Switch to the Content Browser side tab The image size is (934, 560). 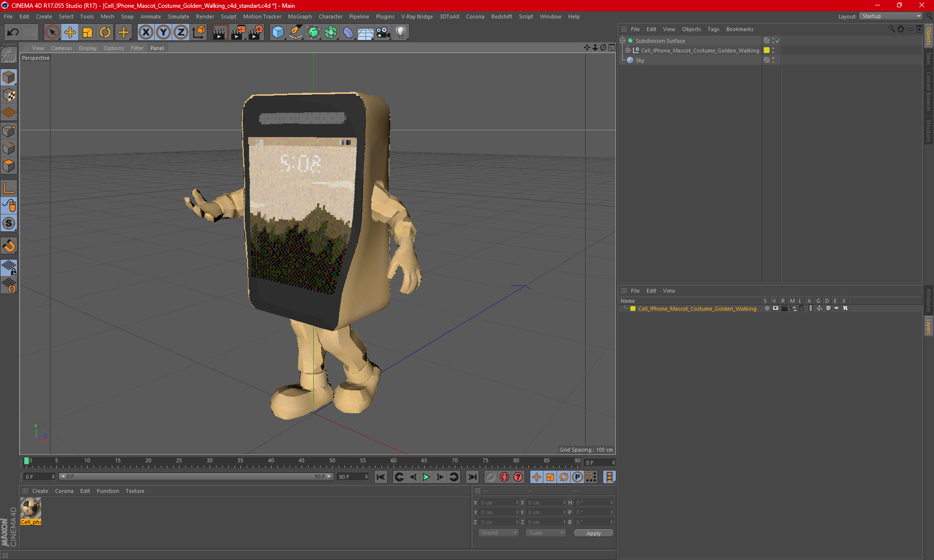928,91
